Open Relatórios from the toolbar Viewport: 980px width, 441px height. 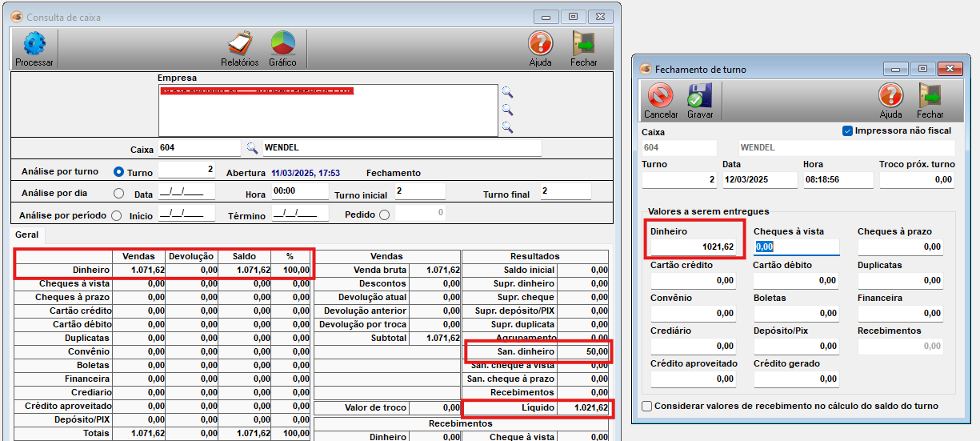tap(239, 45)
